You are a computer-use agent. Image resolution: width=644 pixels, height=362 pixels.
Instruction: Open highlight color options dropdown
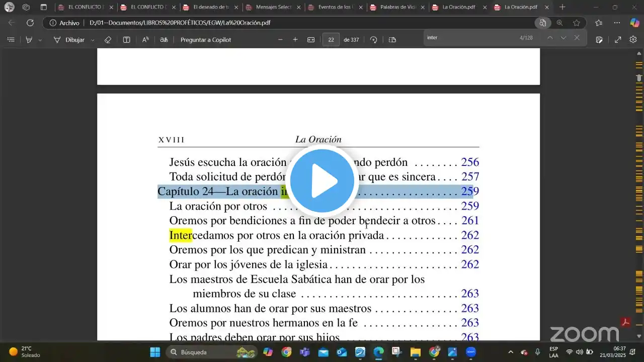pos(40,40)
